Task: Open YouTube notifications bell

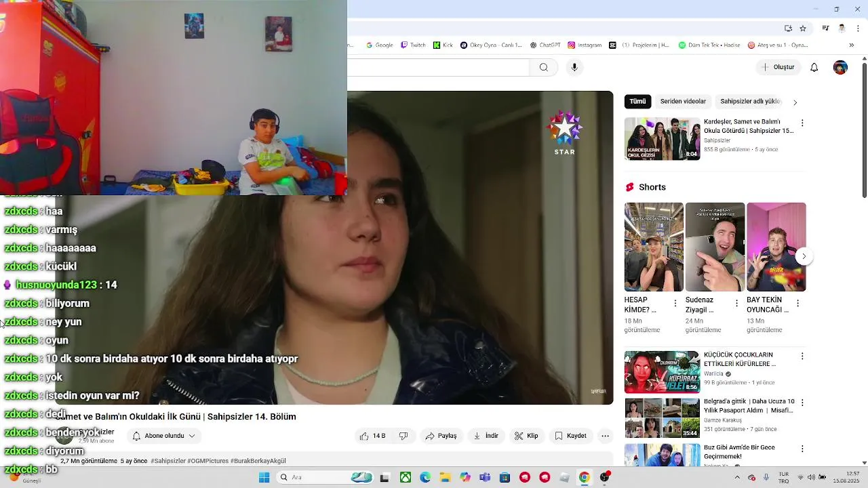Action: tap(814, 67)
